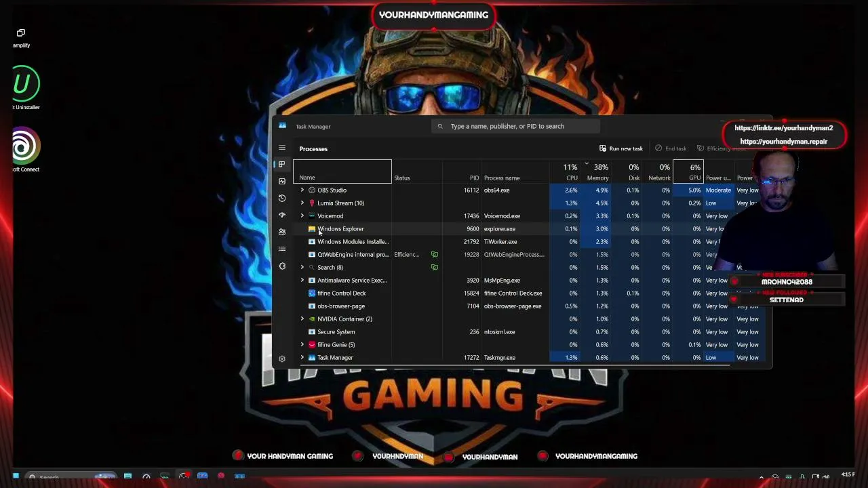Expand the Search (8) process group
The width and height of the screenshot is (868, 488).
click(x=302, y=268)
